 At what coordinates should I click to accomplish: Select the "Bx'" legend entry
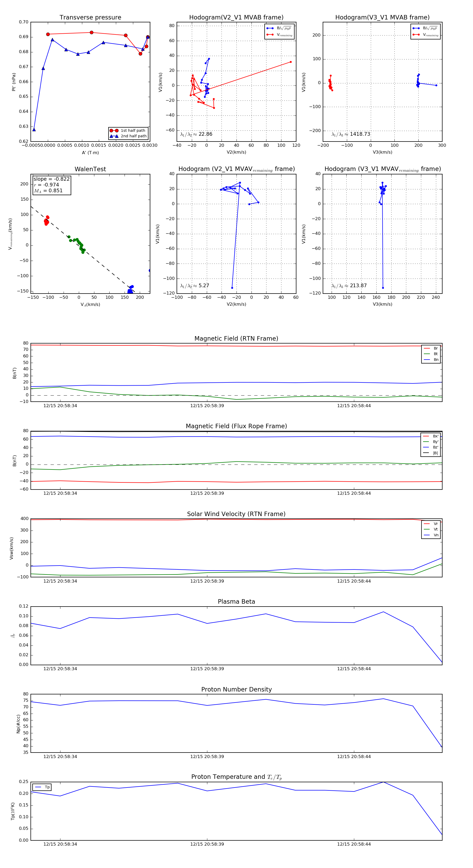431,436
